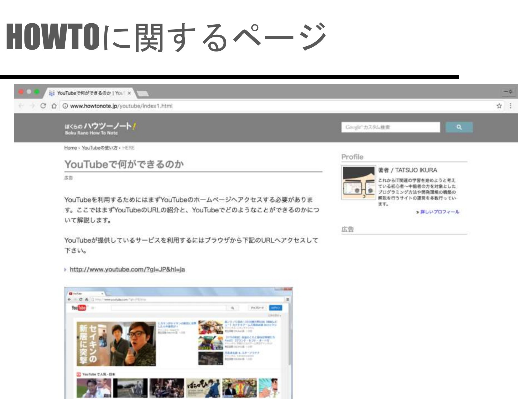Click the browser reload button

click(x=43, y=106)
